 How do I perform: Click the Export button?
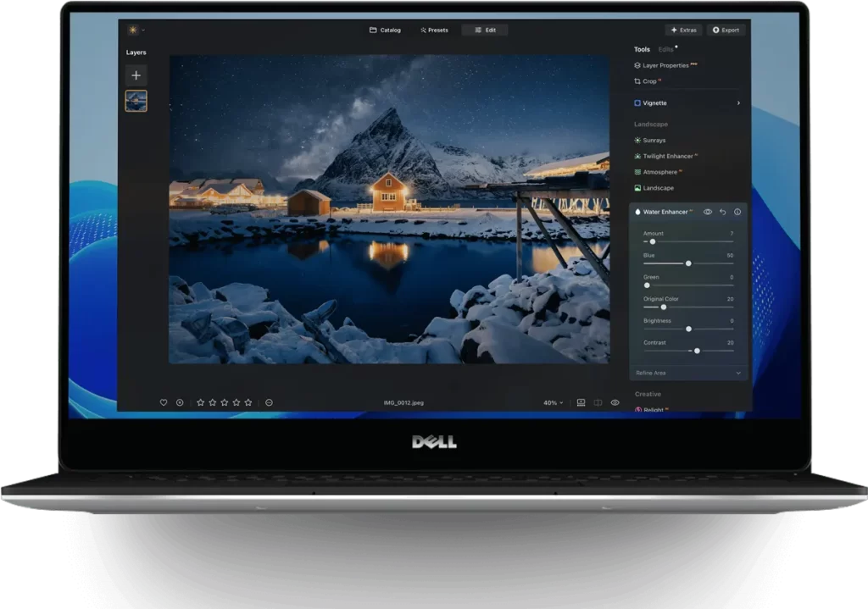(x=726, y=30)
